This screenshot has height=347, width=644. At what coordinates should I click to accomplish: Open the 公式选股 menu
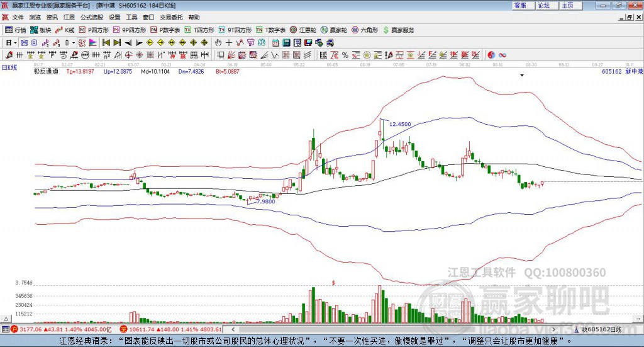pos(92,17)
